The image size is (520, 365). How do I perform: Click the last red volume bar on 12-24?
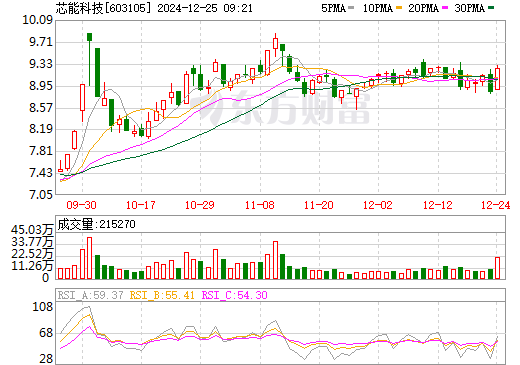click(x=497, y=268)
